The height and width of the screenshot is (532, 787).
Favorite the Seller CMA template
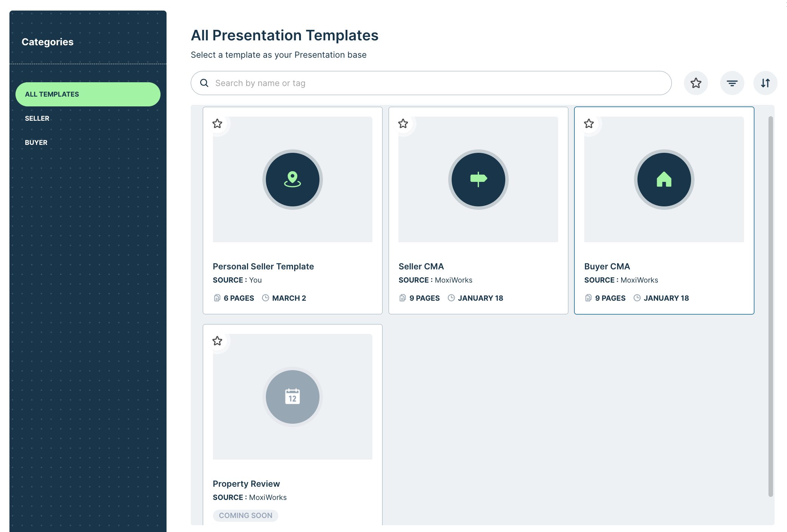(403, 124)
